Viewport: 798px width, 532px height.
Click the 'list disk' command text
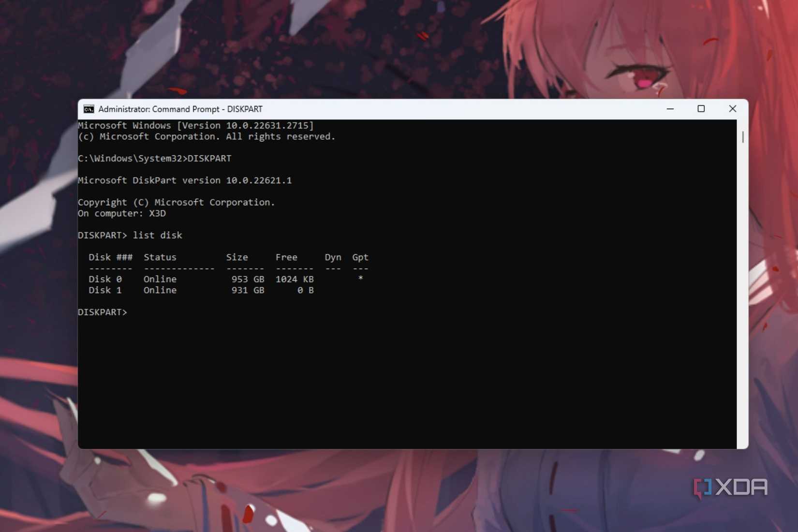tap(157, 235)
